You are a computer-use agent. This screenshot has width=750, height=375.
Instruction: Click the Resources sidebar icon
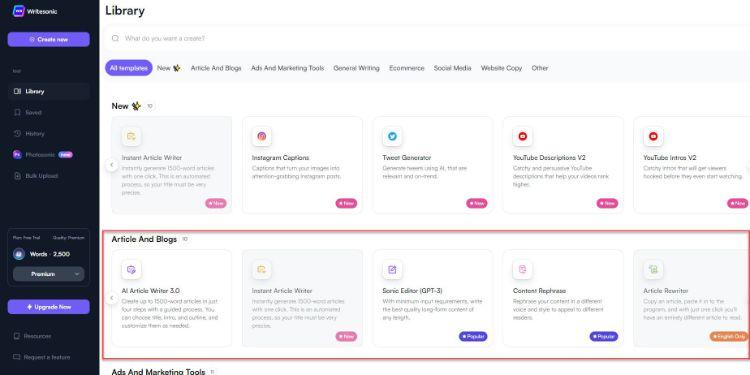point(17,336)
